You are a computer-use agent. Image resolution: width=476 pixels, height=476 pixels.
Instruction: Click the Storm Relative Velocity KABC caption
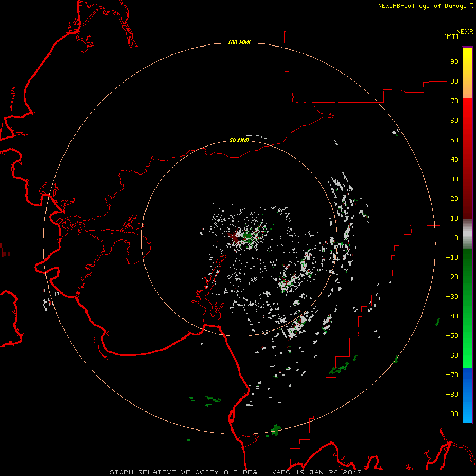coord(237,472)
